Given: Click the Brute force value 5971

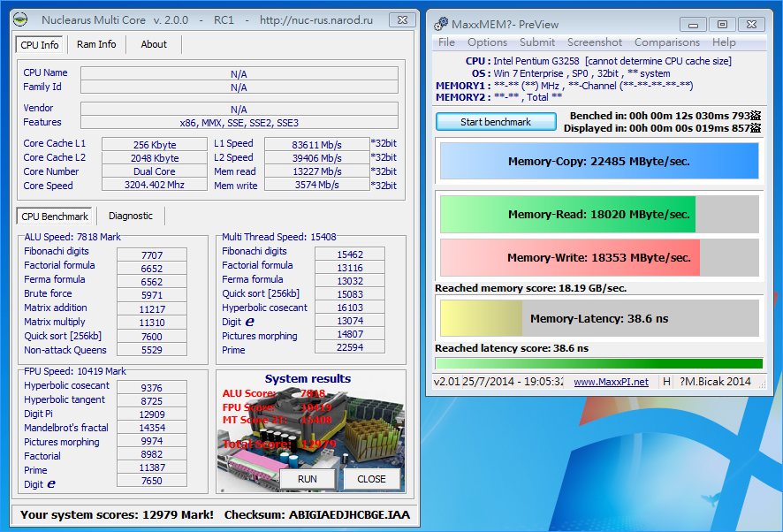Looking at the screenshot, I should pyautogui.click(x=152, y=295).
